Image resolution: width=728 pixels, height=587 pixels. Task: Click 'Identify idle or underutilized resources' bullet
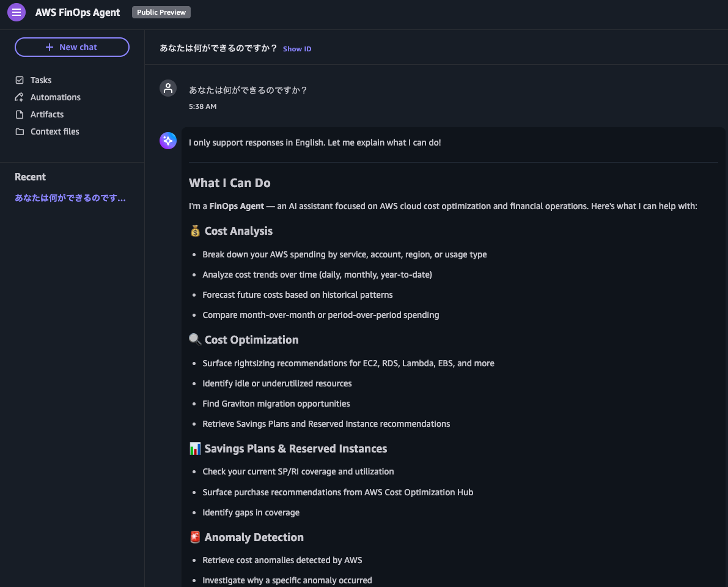277,383
